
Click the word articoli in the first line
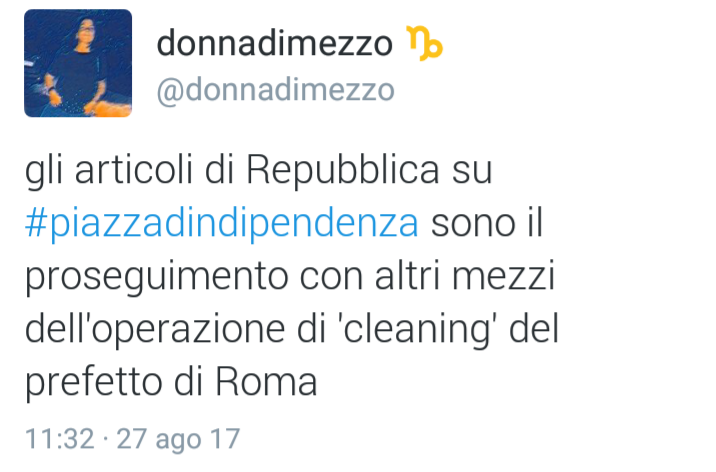click(133, 170)
